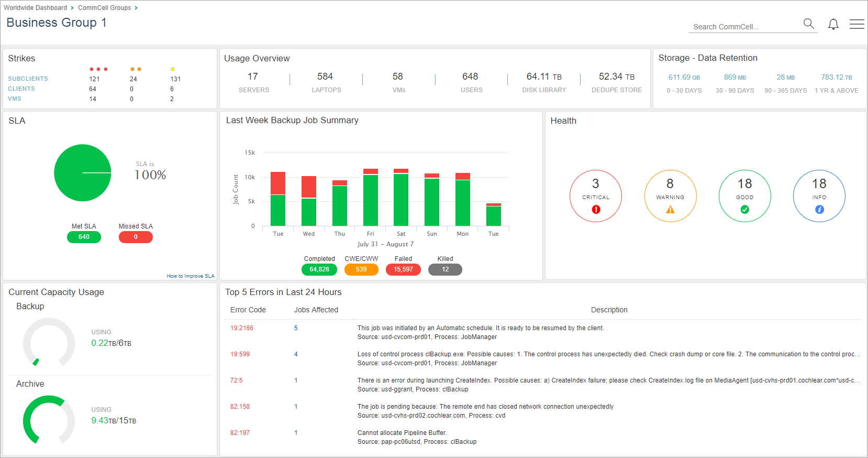This screenshot has height=458, width=868.
Task: Open the How to Improve SLA link
Action: coord(190,276)
